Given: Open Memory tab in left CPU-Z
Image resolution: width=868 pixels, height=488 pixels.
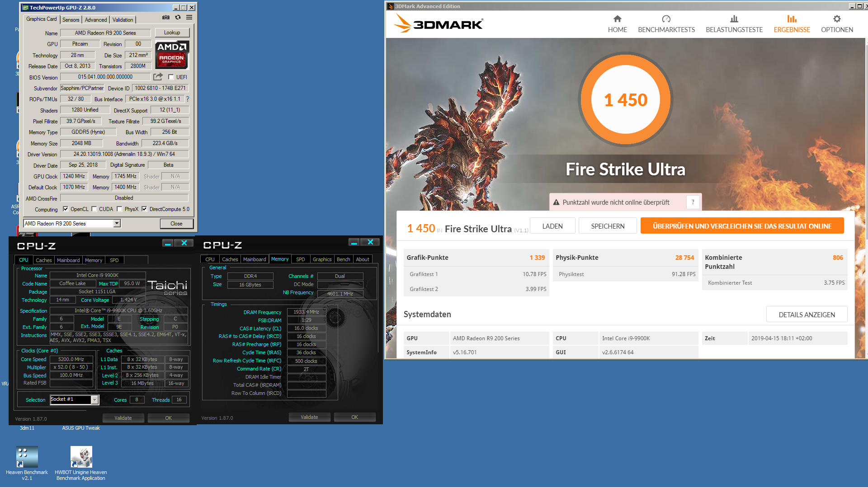Looking at the screenshot, I should [x=94, y=260].
